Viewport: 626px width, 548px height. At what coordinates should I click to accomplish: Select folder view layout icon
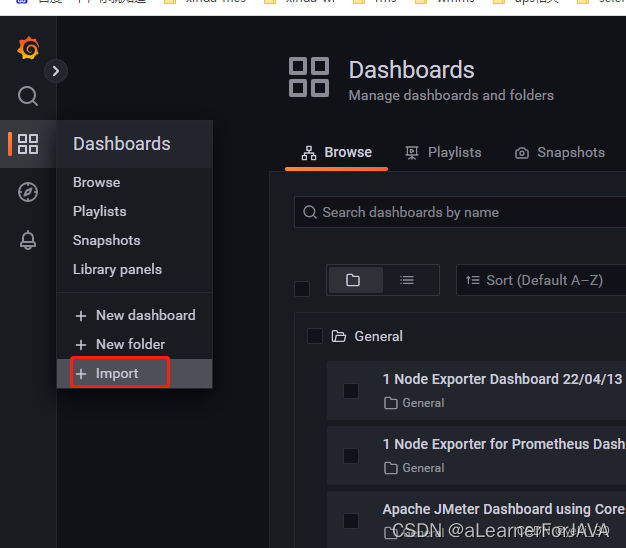(356, 280)
